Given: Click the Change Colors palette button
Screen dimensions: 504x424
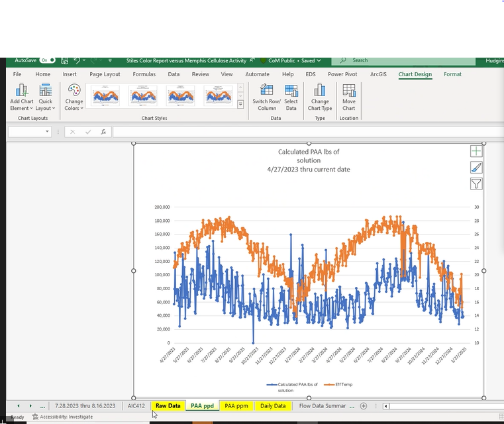Looking at the screenshot, I should (74, 96).
